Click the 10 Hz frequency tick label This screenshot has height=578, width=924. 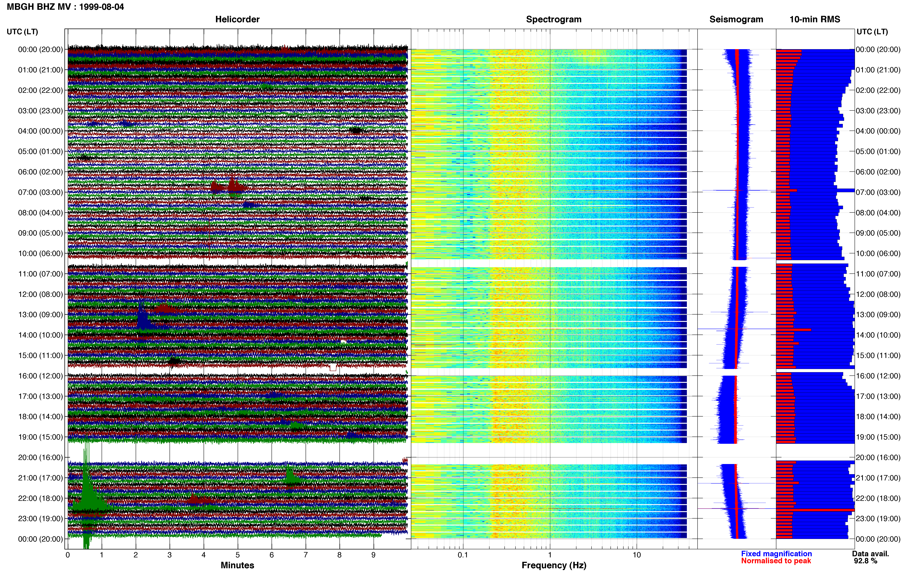click(x=637, y=555)
